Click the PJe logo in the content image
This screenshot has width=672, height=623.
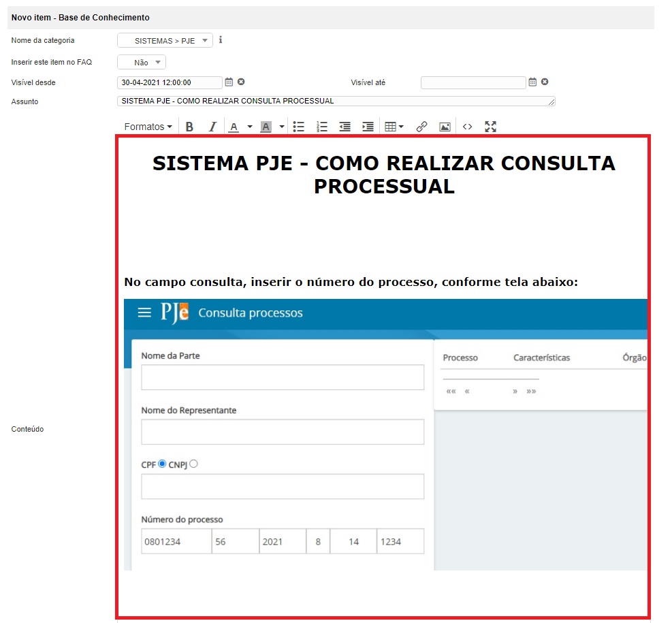[174, 313]
